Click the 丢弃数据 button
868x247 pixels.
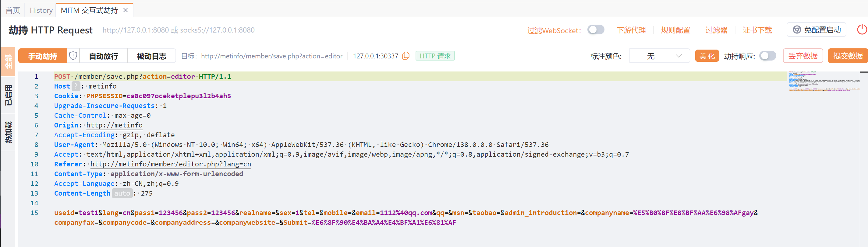802,56
